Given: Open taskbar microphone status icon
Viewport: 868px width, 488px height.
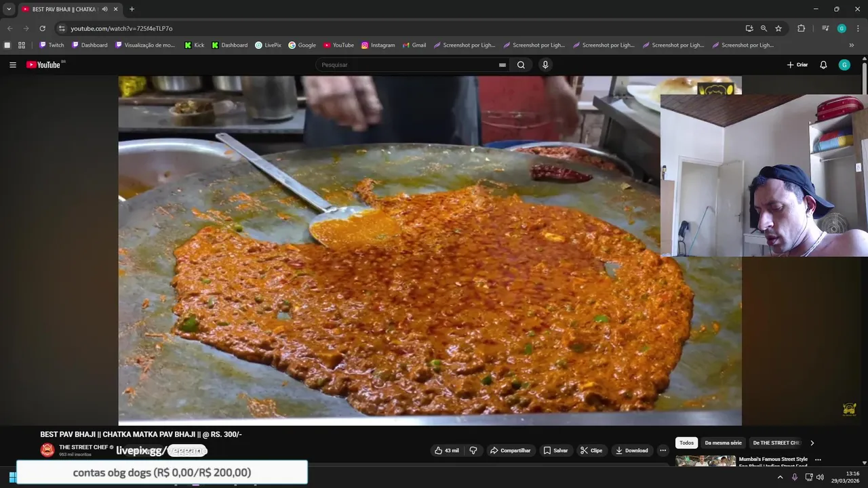Looking at the screenshot, I should click(795, 477).
